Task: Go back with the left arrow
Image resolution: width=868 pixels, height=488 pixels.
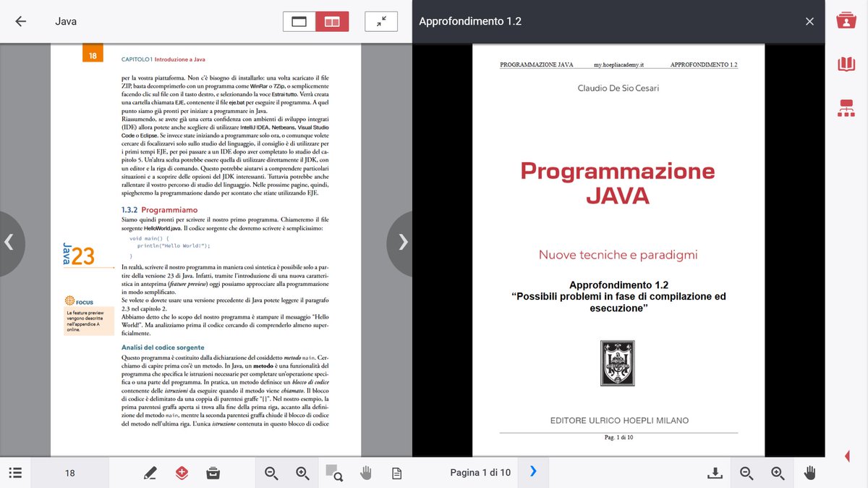Action: (x=21, y=21)
